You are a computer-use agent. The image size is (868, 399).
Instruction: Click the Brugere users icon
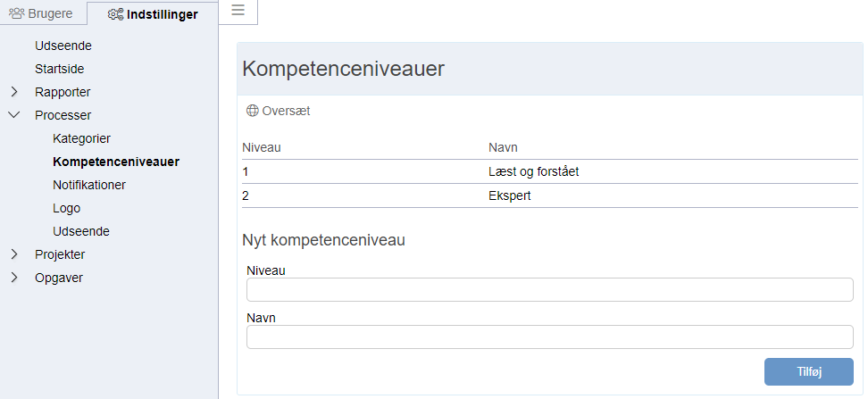17,13
